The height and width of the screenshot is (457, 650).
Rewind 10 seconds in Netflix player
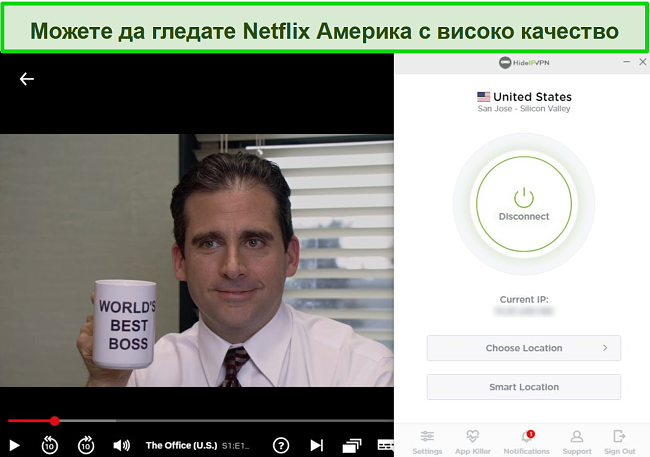tap(50, 445)
